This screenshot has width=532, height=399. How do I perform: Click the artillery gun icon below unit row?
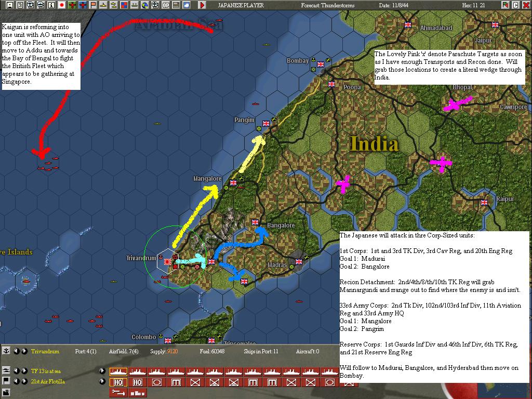118,393
